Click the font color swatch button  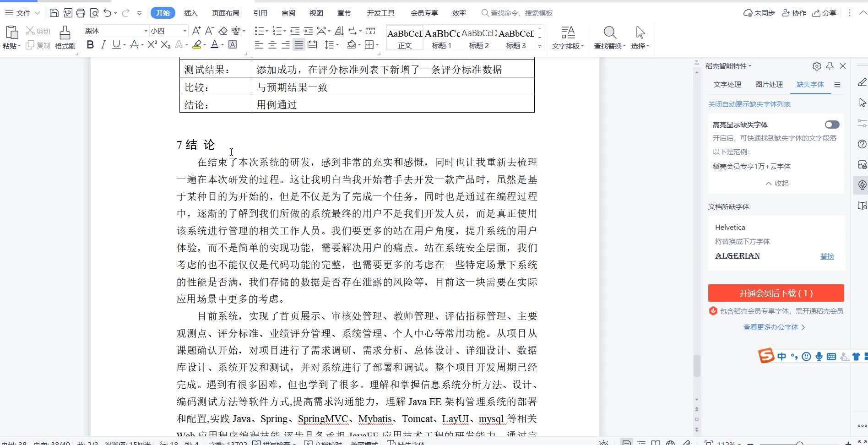[x=214, y=45]
